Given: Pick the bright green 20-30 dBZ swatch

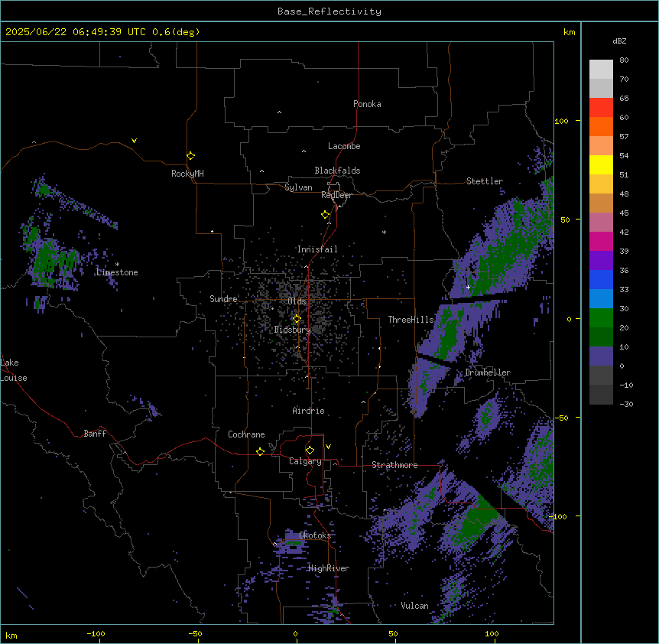Looking at the screenshot, I should [601, 318].
